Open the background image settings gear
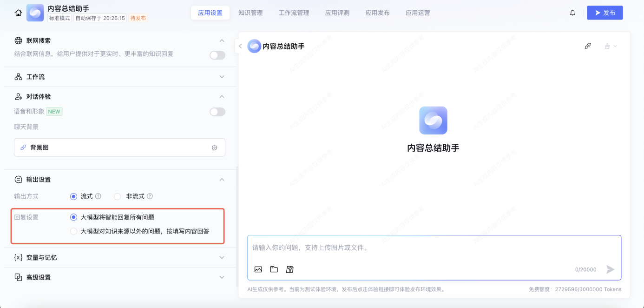Screen dimensions: 644x308 coord(214,147)
